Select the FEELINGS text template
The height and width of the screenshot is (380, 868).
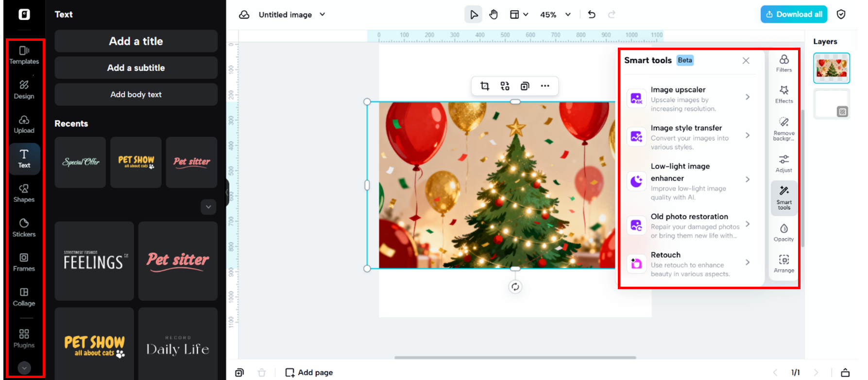94,261
